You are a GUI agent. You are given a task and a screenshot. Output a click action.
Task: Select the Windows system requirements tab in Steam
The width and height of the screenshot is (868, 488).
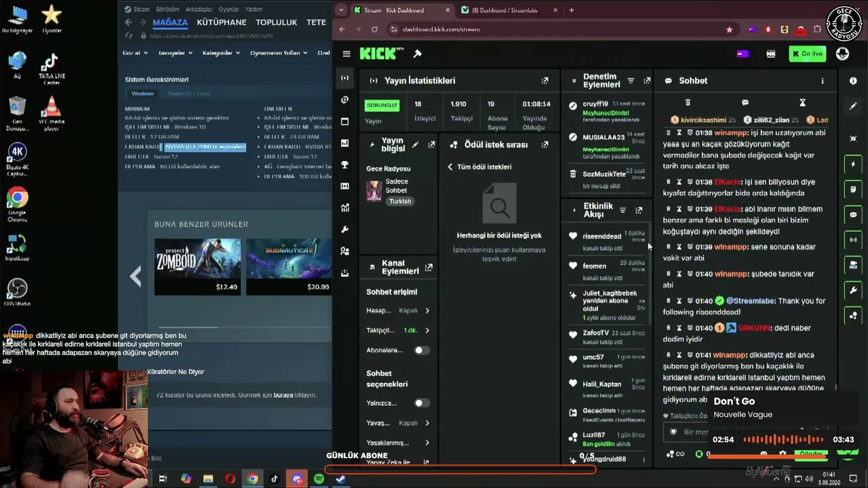click(x=142, y=94)
